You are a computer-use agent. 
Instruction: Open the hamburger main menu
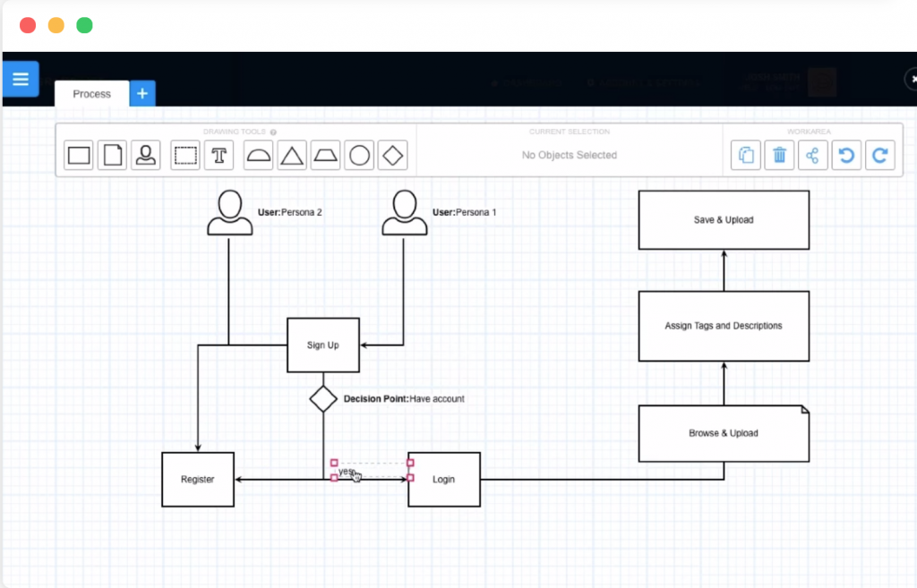(21, 79)
